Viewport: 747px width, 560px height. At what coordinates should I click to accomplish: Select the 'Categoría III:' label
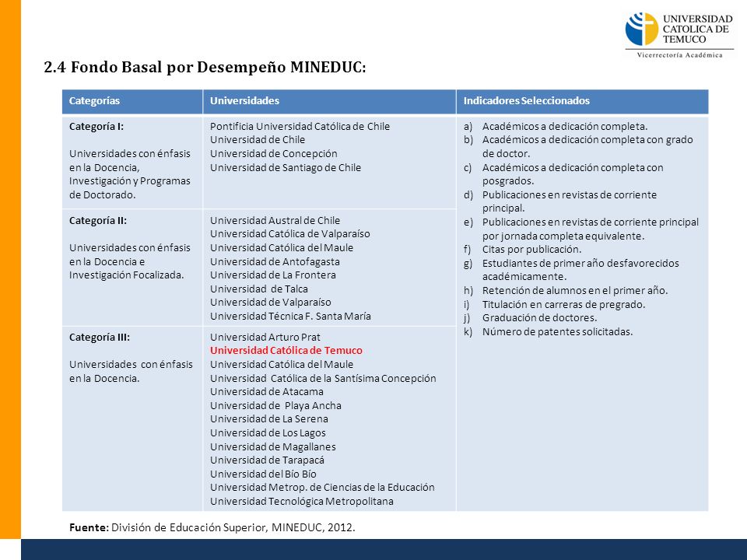(x=99, y=337)
